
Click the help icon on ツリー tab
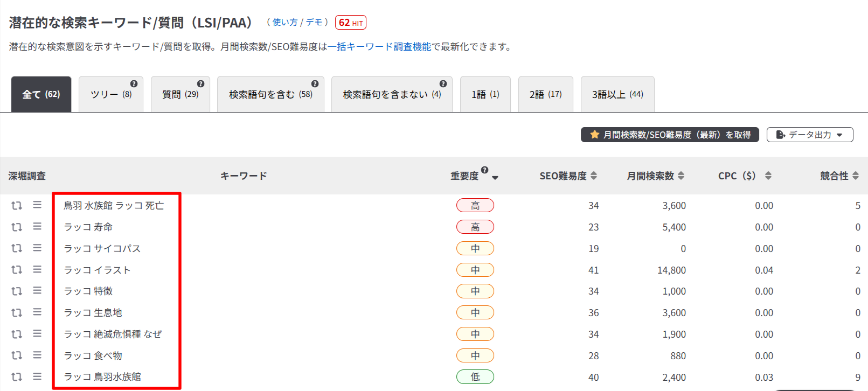(134, 84)
